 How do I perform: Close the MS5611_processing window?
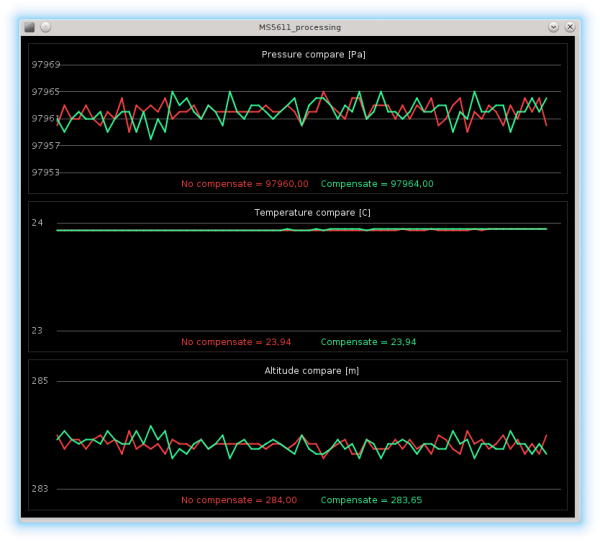(x=570, y=27)
